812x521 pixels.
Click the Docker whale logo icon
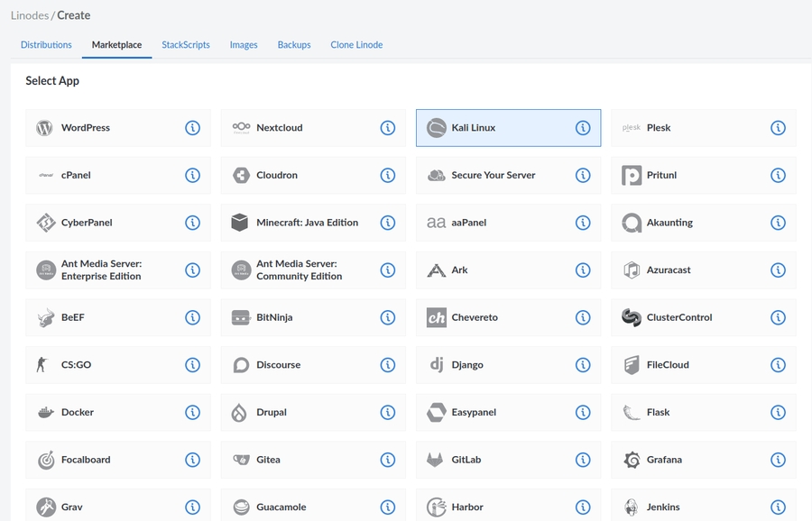46,412
